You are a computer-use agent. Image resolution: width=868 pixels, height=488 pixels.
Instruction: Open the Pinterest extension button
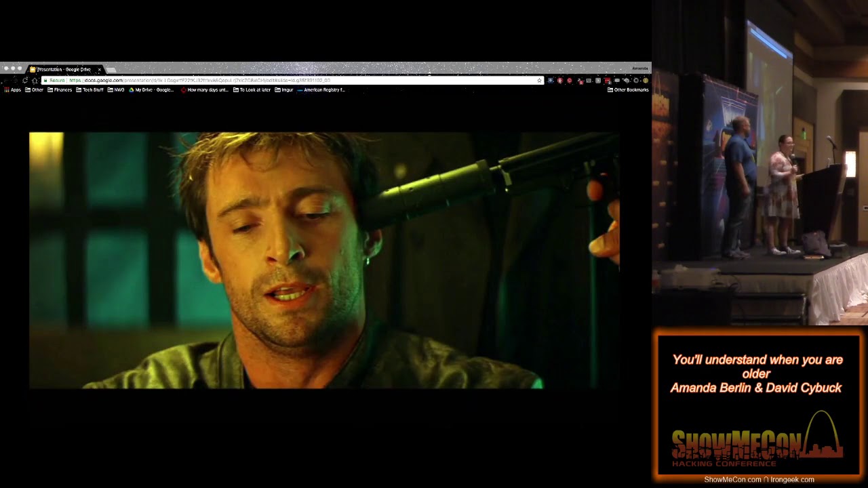pos(570,80)
